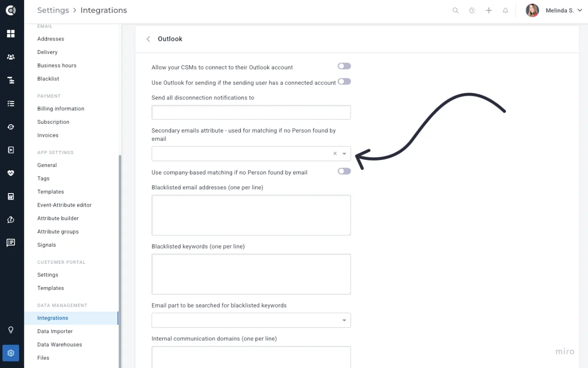
Task: Open the clock history icon in the header
Action: click(x=472, y=10)
